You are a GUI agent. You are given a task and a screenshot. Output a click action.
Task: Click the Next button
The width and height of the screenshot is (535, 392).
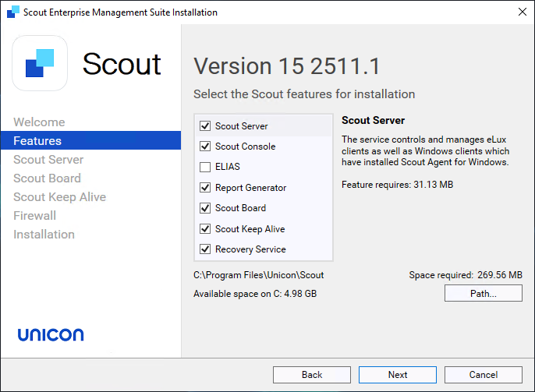pyautogui.click(x=398, y=375)
